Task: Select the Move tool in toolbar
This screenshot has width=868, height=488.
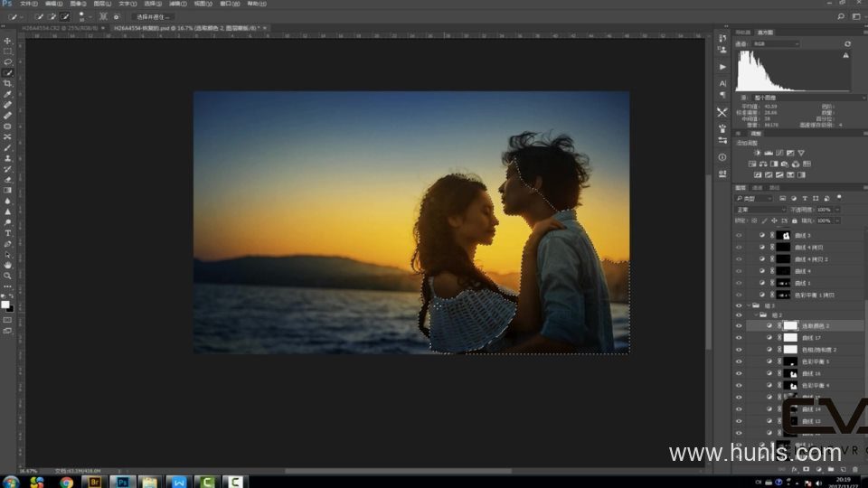Action: click(7, 41)
